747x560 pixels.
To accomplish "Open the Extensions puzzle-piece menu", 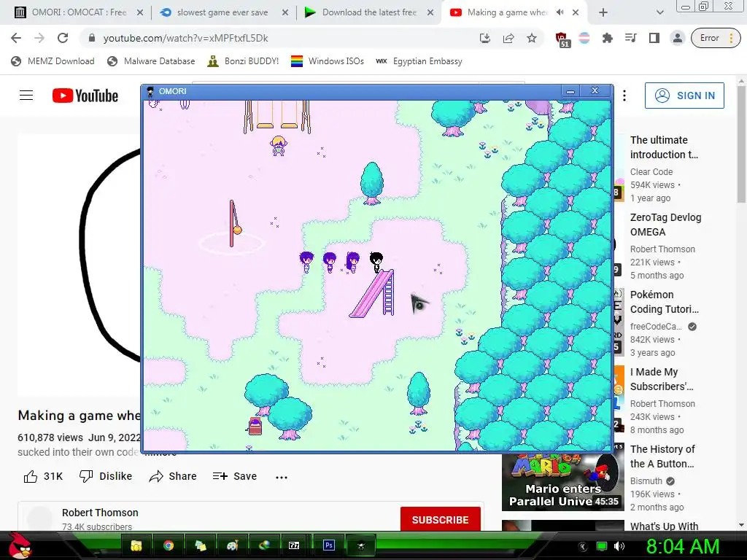I will 608,38.
